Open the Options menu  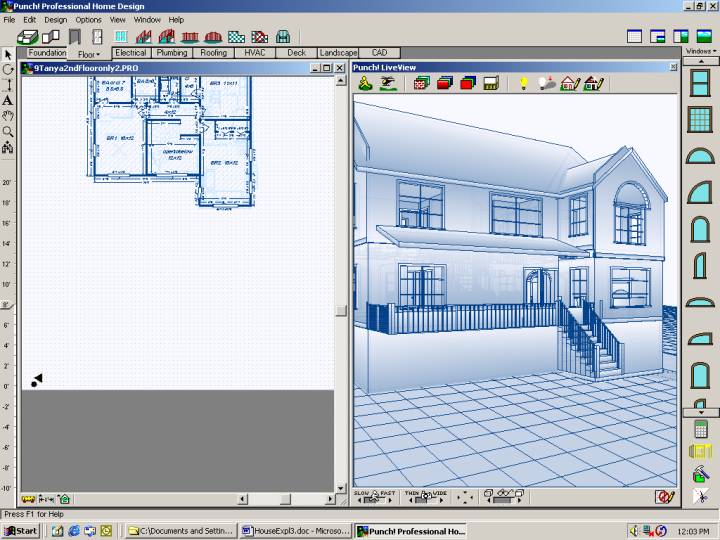point(88,20)
